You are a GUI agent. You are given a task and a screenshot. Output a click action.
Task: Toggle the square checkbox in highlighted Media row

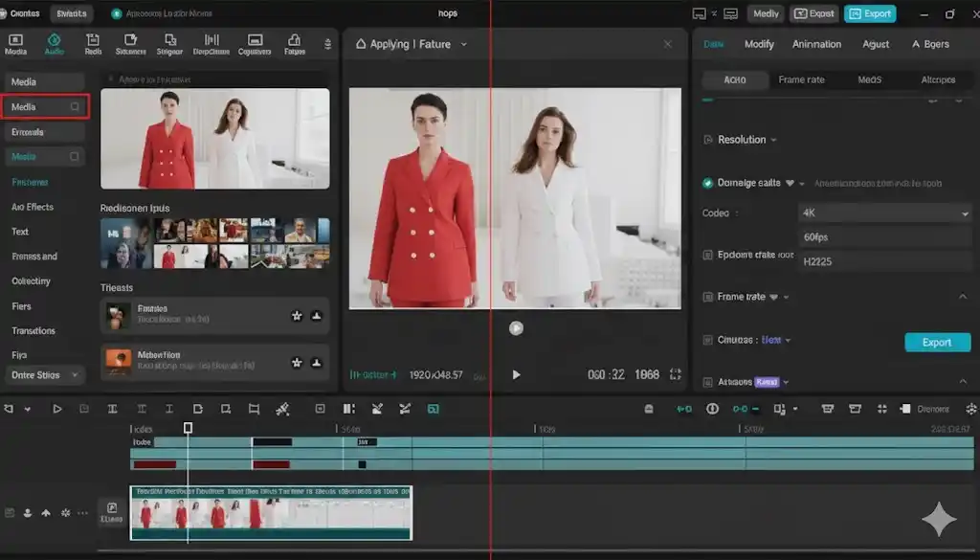(75, 107)
